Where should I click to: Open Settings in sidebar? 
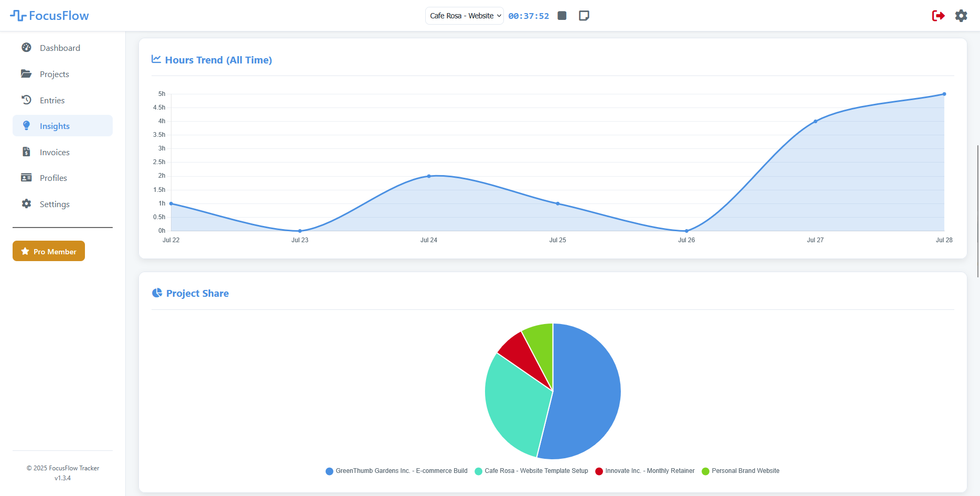[x=62, y=204]
